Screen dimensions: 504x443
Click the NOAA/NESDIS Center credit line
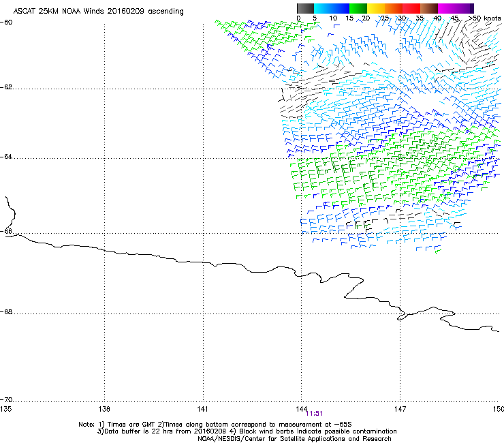(294, 439)
